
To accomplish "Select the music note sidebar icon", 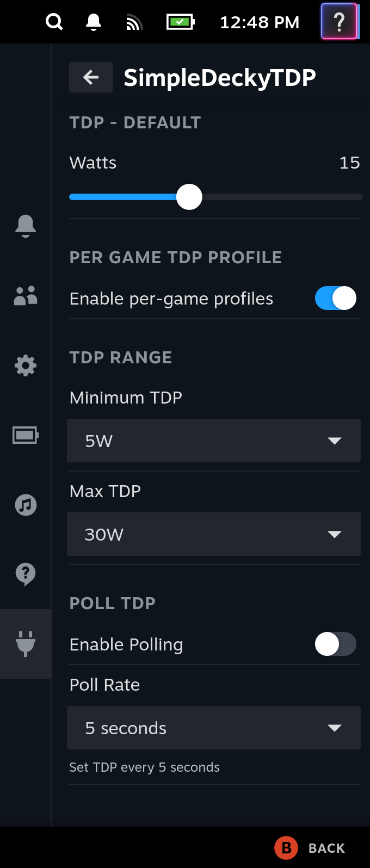I will pos(25,505).
